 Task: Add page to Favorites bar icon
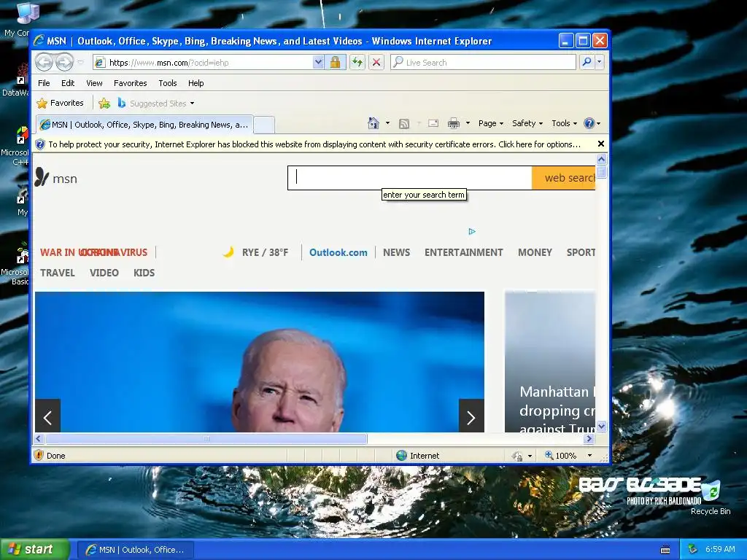tap(104, 103)
